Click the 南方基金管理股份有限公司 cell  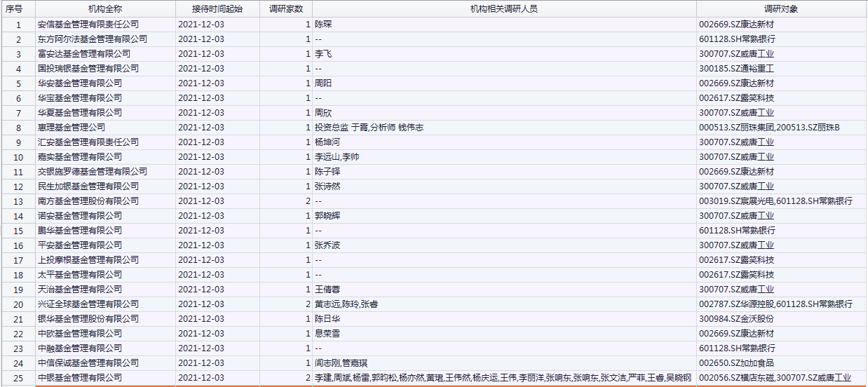(x=88, y=201)
